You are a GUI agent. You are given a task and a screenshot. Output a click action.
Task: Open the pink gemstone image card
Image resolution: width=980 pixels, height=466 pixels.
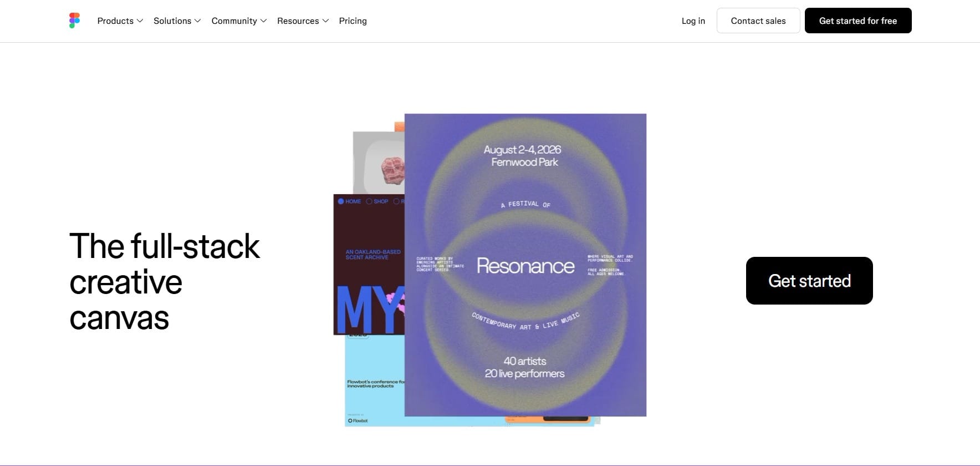pos(379,163)
